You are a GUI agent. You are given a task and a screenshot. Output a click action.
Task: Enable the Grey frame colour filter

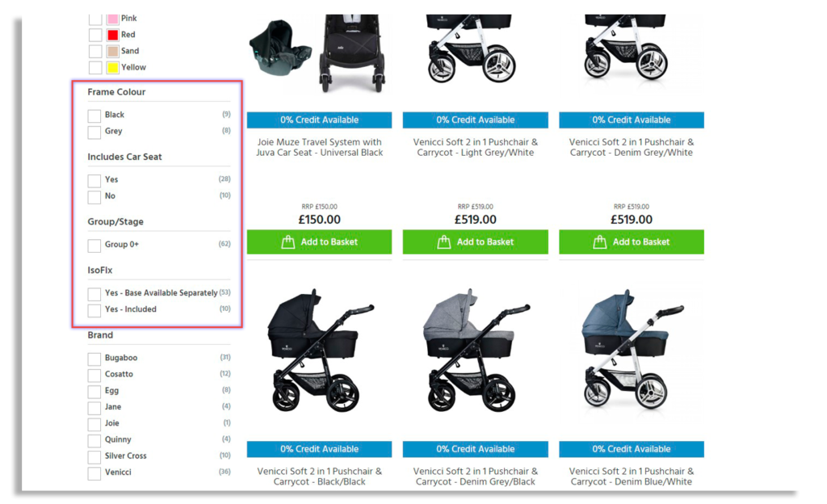pos(94,132)
